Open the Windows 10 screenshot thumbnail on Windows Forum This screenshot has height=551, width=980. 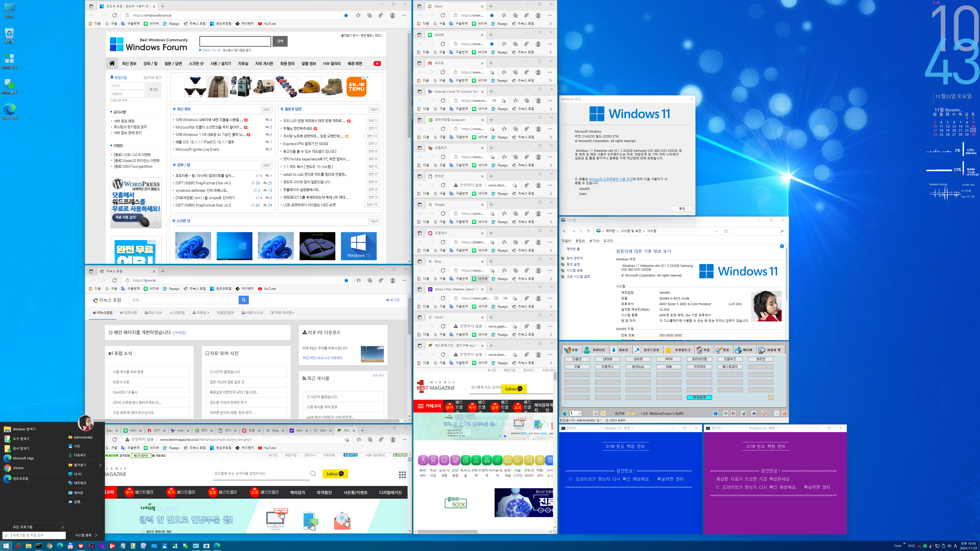[x=358, y=246]
